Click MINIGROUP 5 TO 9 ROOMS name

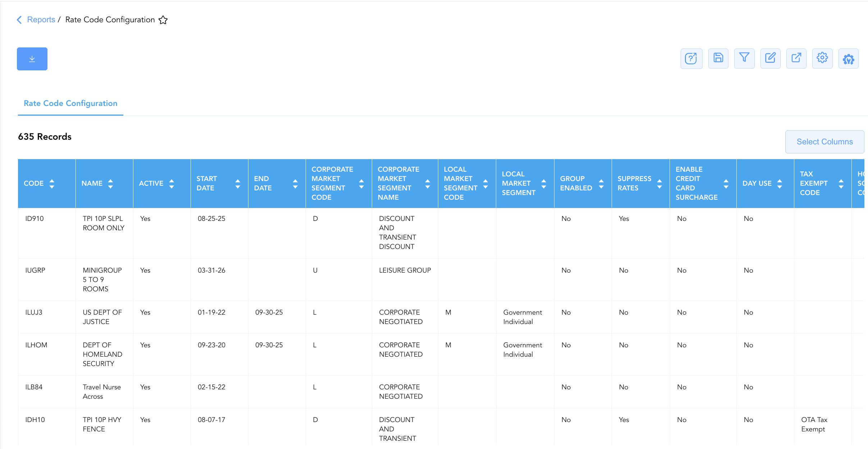pos(102,280)
